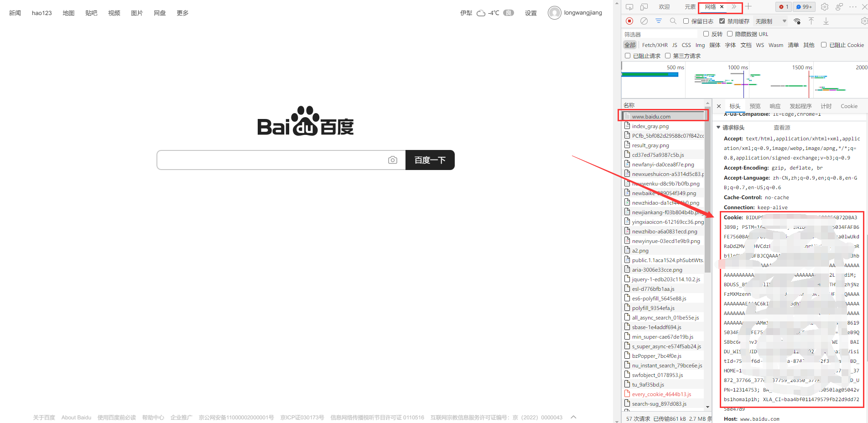The height and width of the screenshot is (423, 868).
Task: Uncheck the 禁用缓存 checkbox
Action: click(x=722, y=21)
